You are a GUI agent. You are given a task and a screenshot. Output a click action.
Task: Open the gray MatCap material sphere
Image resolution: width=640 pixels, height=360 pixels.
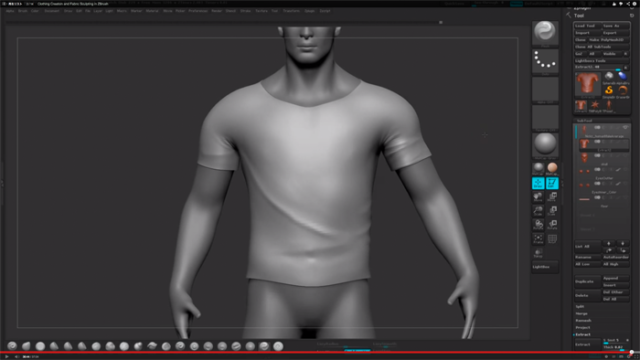[x=545, y=144]
